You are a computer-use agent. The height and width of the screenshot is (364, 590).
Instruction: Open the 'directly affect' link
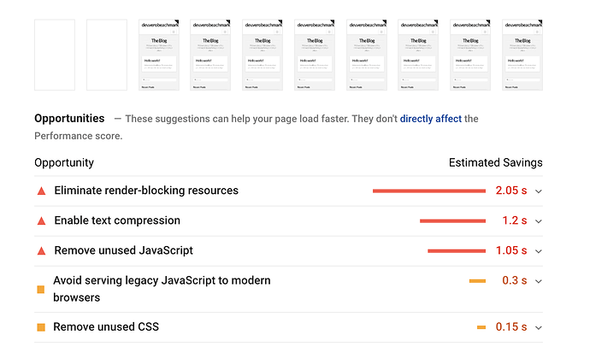coord(430,119)
